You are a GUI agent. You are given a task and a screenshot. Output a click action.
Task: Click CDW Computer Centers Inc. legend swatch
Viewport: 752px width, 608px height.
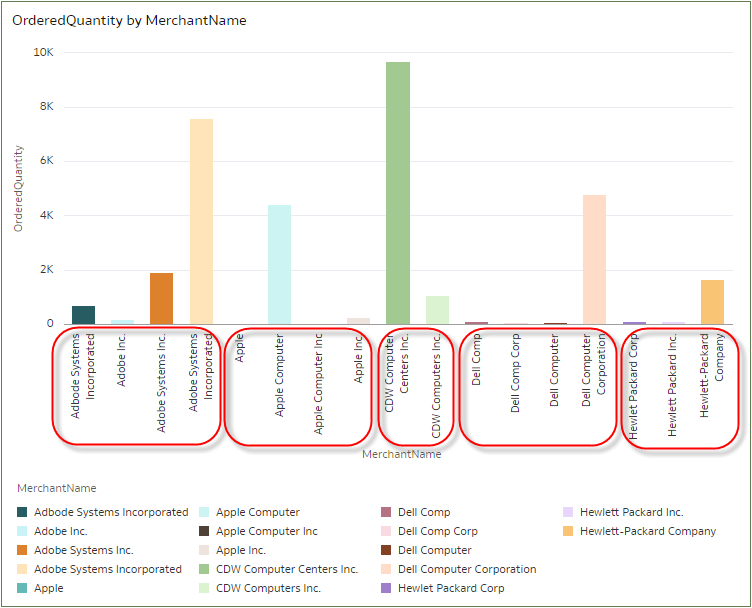click(x=204, y=569)
